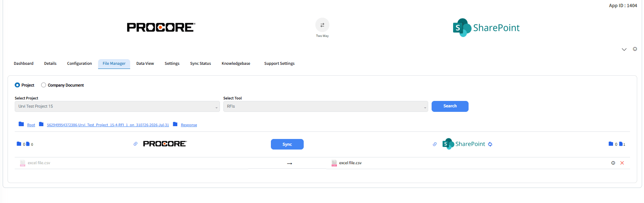Screen dimensions: 644x203
Task: Click the arrow between the excel file.csv entries
Action: click(289, 163)
